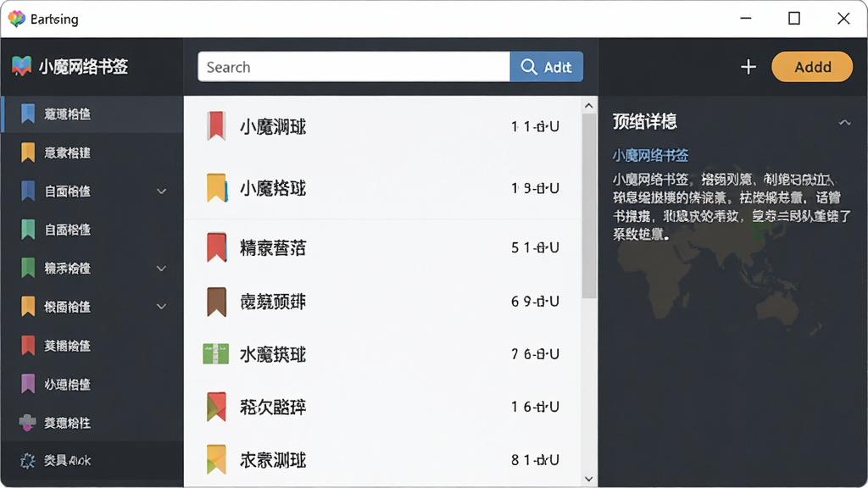Select the yellow sidebar bookmark icon without a chevron
This screenshot has width=868, height=488.
[x=28, y=152]
